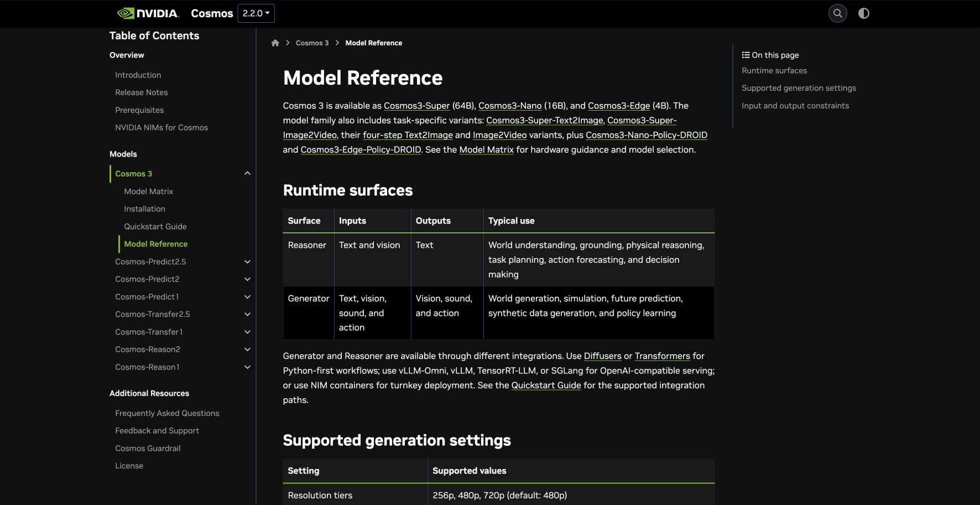Expand the Cosmos-Reason2 chevron

247,350
